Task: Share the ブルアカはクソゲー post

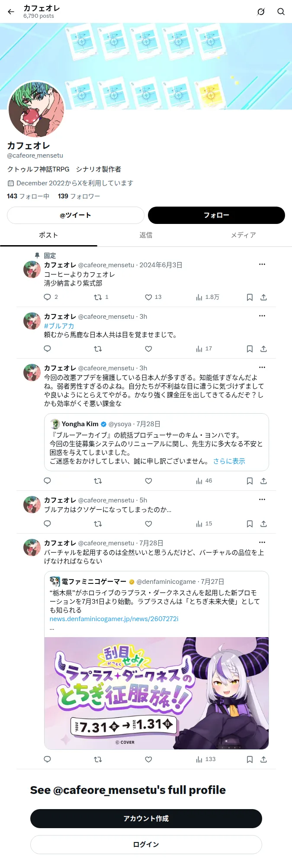Action: [x=263, y=524]
